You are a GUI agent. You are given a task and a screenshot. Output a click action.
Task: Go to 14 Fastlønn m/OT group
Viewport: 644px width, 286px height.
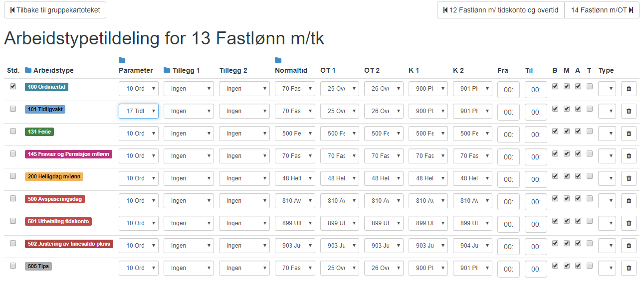(602, 10)
